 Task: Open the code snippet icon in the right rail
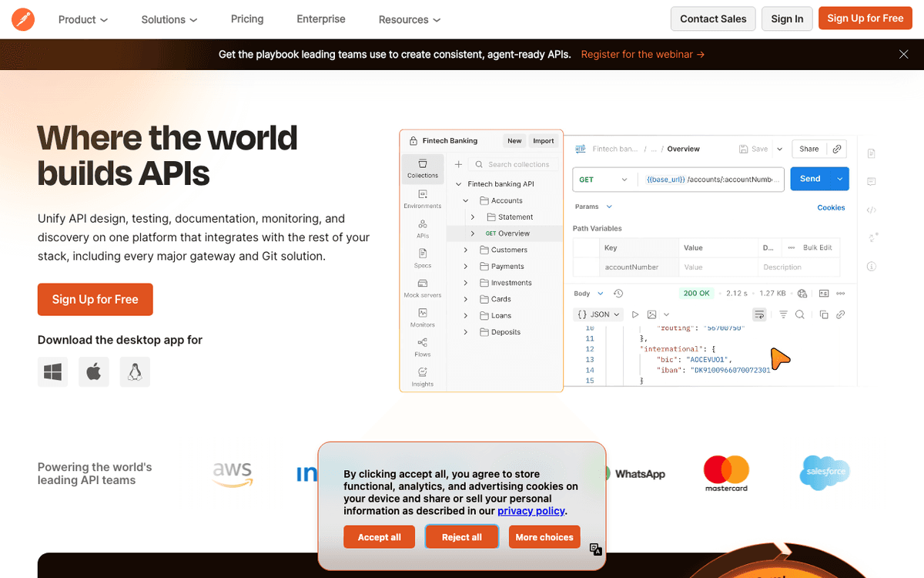pyautogui.click(x=872, y=210)
